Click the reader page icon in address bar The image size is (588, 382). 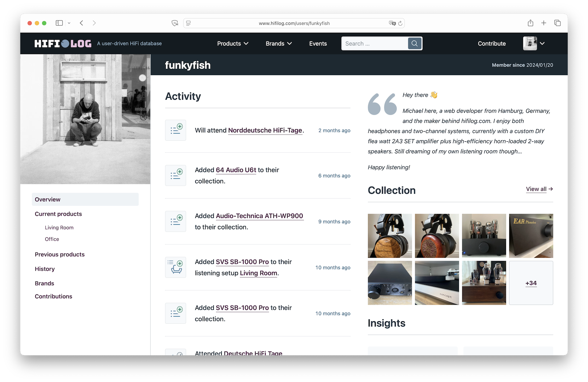tap(188, 23)
